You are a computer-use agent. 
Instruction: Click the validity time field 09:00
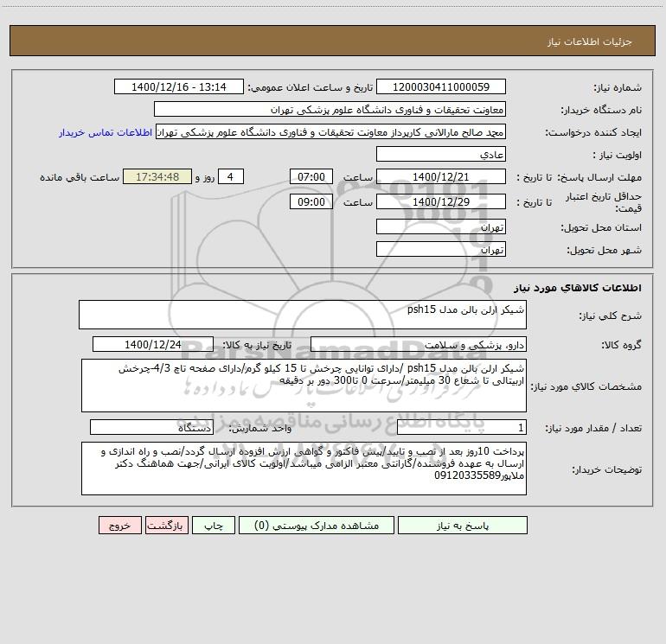click(311, 201)
